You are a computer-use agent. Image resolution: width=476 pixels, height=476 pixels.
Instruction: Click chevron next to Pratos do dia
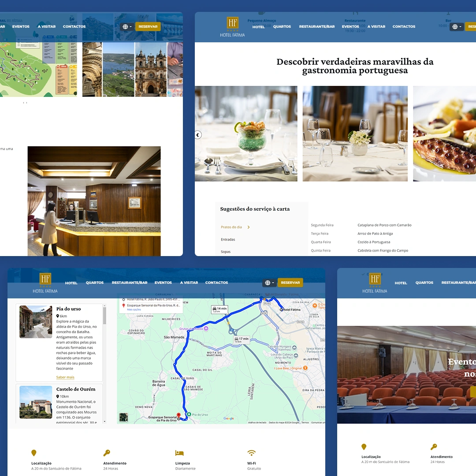coord(249,227)
